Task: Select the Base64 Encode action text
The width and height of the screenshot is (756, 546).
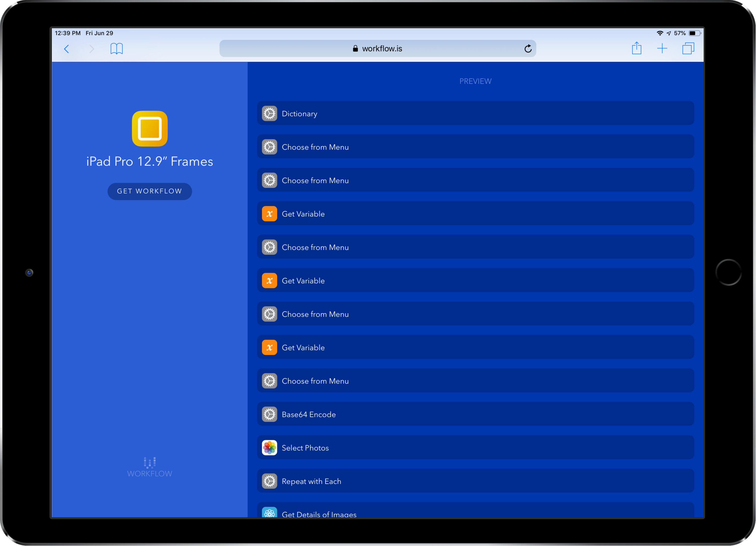Action: pos(309,415)
